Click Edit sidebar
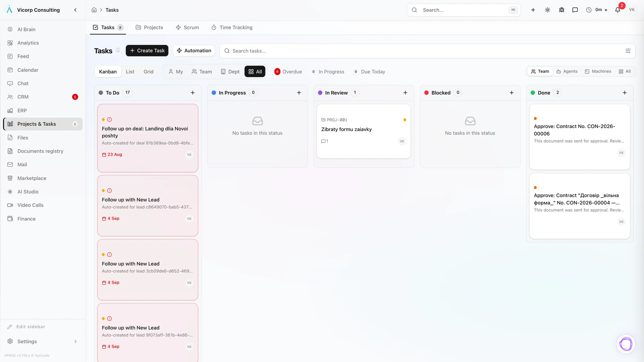The height and width of the screenshot is (362, 644). click(26, 327)
